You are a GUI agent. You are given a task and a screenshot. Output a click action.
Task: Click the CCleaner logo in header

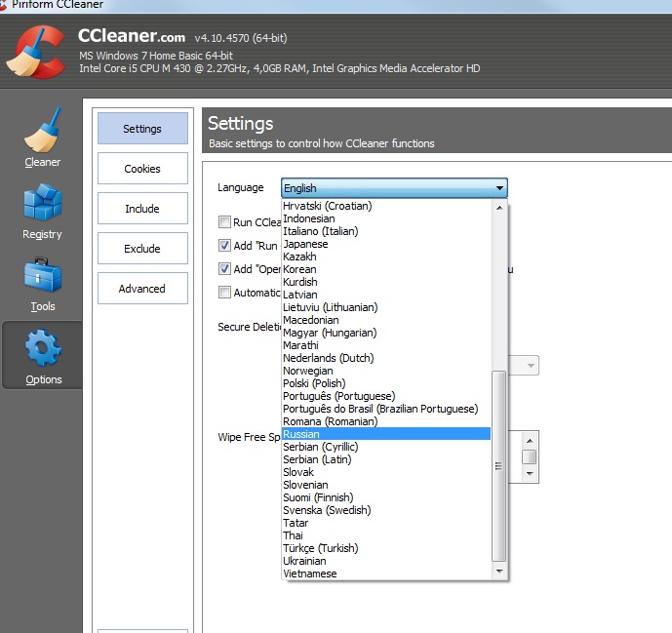pos(36,50)
